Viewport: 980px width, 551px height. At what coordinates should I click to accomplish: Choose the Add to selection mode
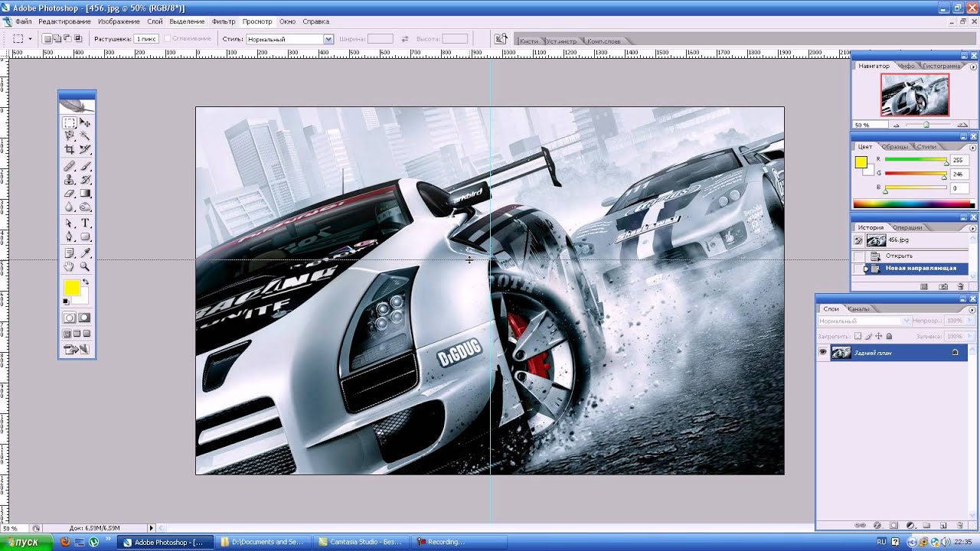(57, 38)
